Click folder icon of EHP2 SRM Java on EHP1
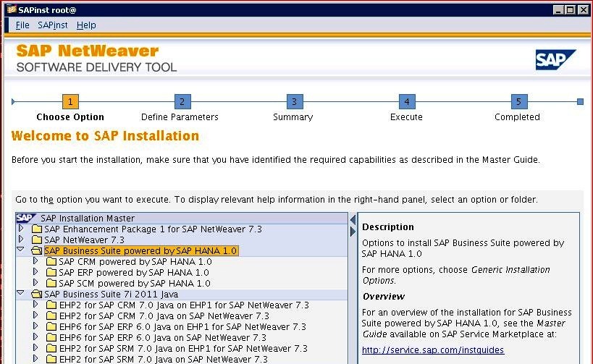 pyautogui.click(x=51, y=348)
